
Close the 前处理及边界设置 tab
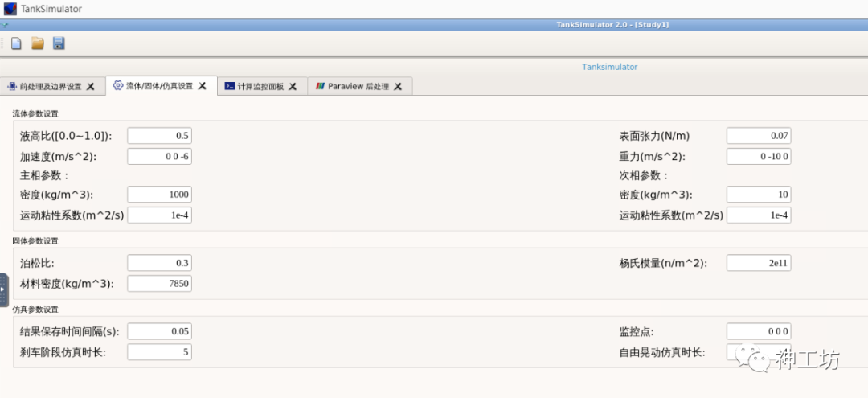tap(91, 86)
